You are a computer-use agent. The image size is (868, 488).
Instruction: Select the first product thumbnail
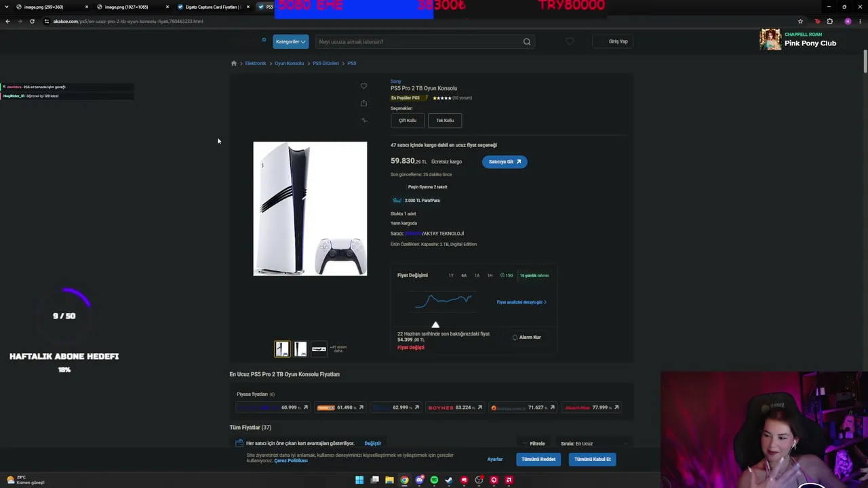tap(282, 348)
